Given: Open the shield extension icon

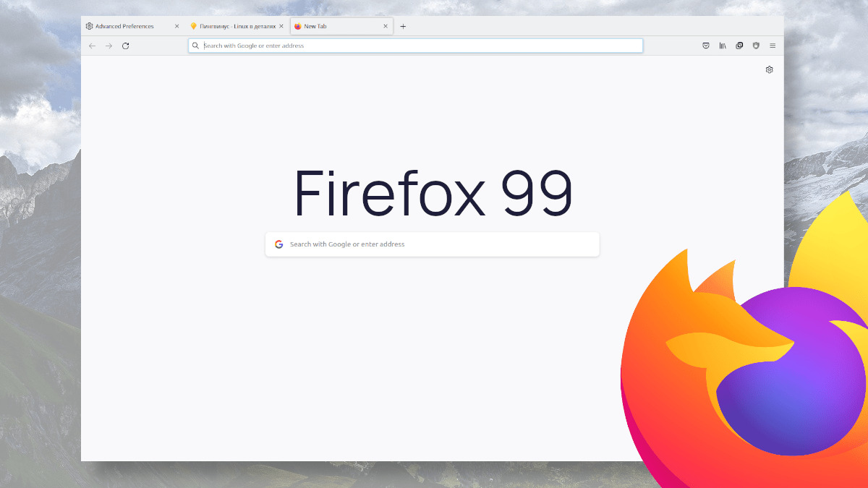Looking at the screenshot, I should pos(756,46).
